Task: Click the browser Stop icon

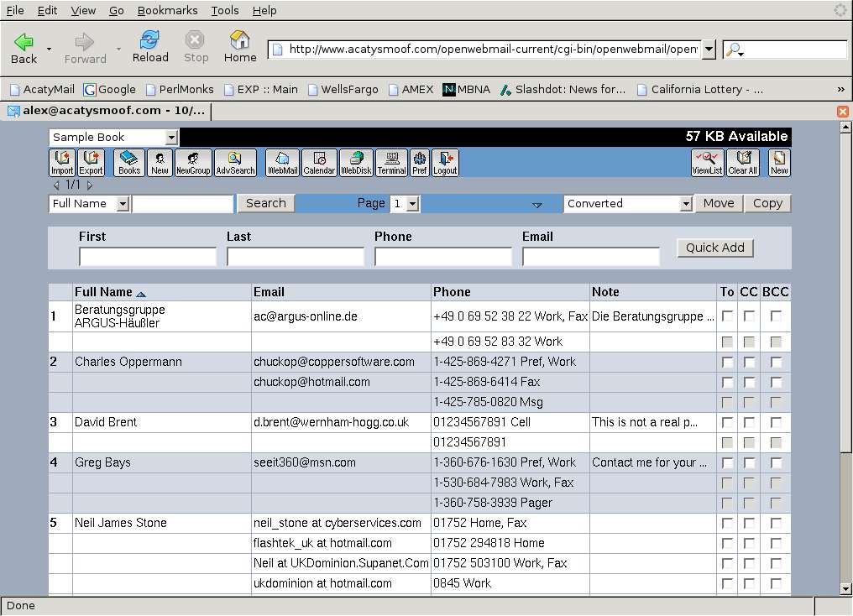Action: (196, 47)
